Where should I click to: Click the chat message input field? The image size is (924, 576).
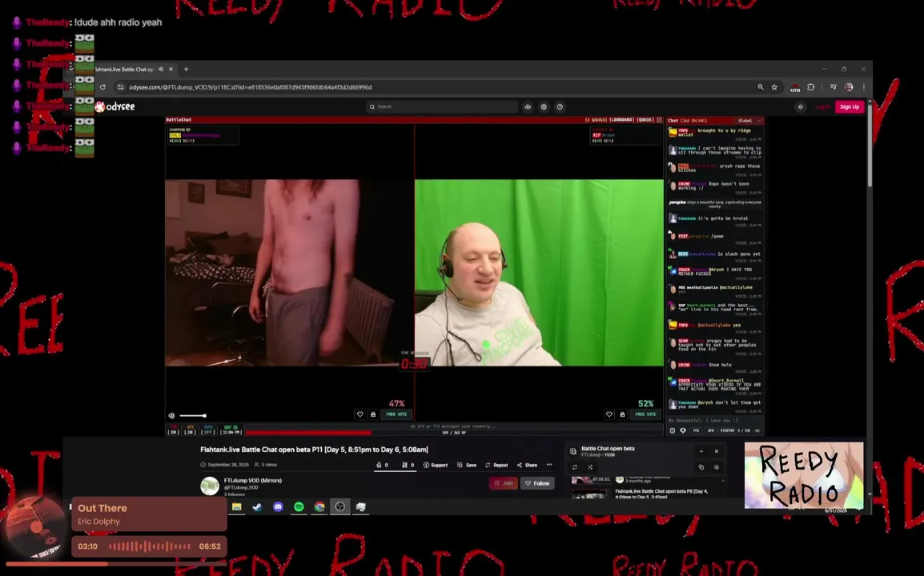[x=715, y=421]
